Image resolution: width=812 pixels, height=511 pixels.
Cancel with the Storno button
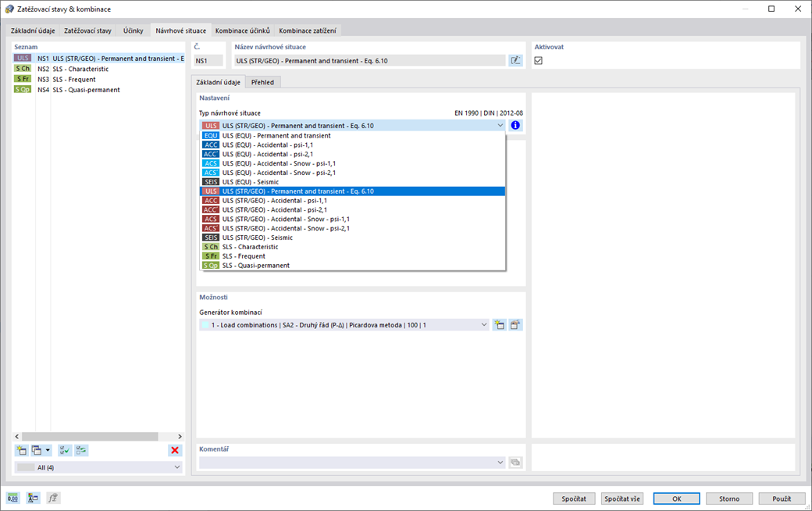729,498
